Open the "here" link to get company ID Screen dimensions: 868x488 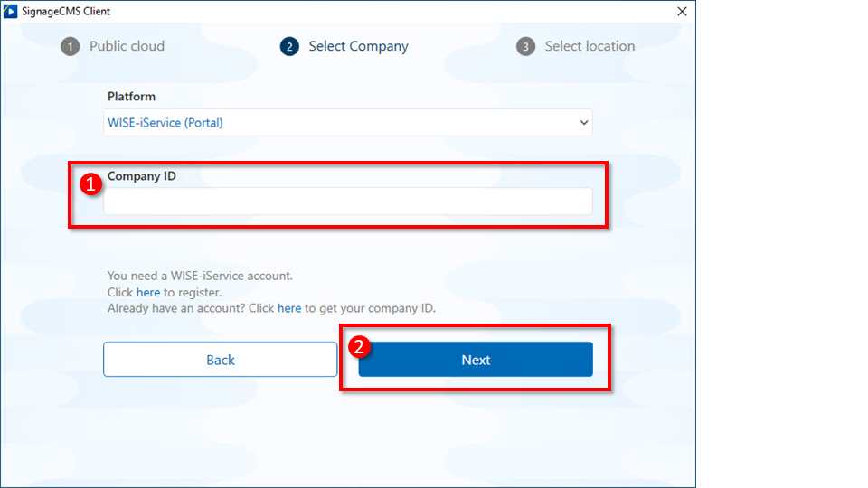coord(289,308)
